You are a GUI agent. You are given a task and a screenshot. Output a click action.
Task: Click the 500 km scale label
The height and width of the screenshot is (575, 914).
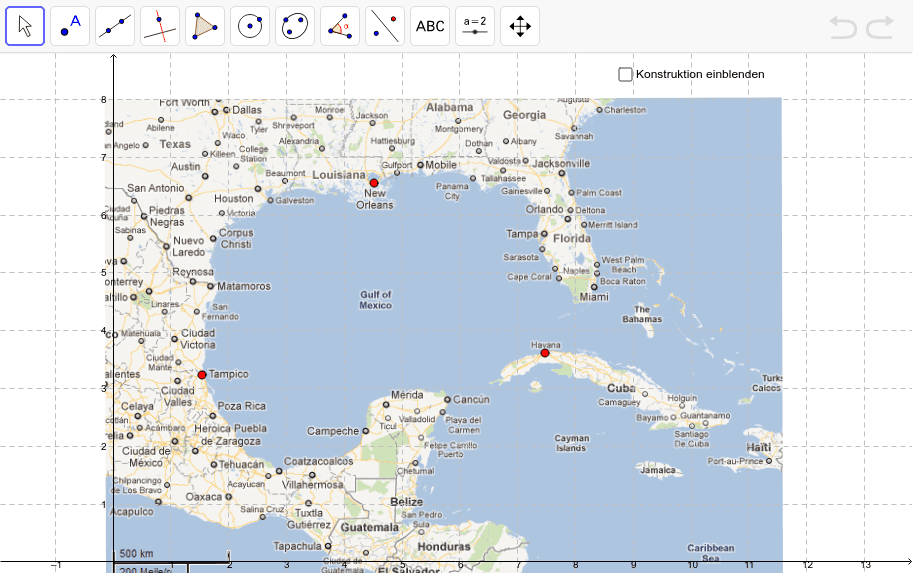pyautogui.click(x=136, y=553)
